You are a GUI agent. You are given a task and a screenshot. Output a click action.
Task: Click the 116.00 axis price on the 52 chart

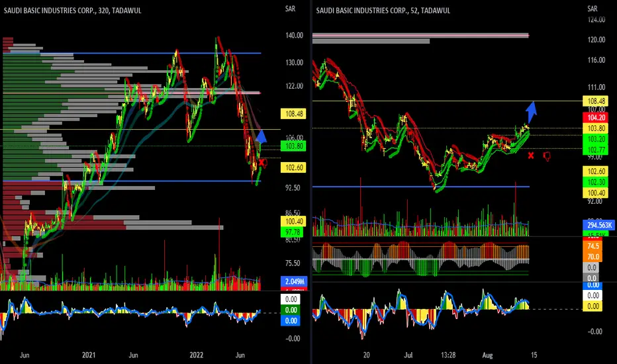[x=596, y=60]
